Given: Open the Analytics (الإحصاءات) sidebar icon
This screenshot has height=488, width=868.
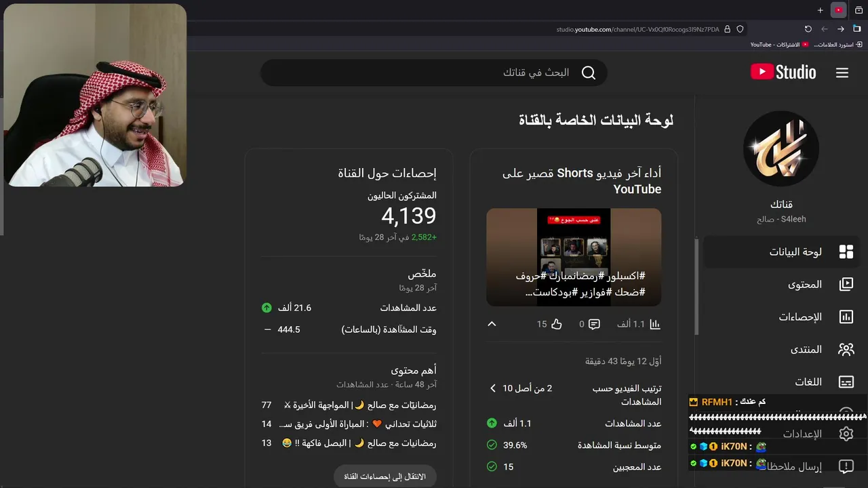Looking at the screenshot, I should click(846, 317).
